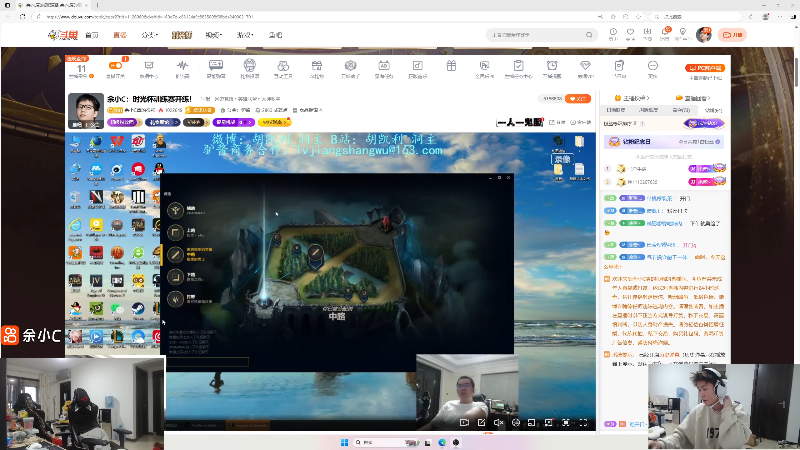Click the share link beside 一人一鬼服
The height and width of the screenshot is (450, 800).
coord(557,122)
